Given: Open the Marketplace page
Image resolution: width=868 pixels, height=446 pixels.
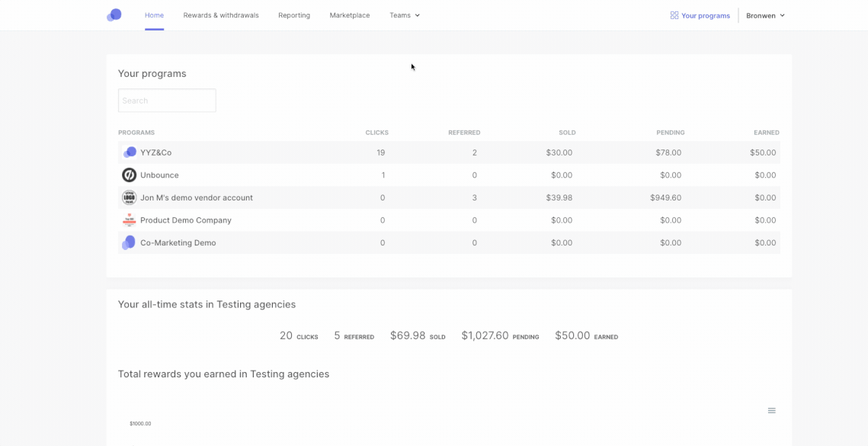Looking at the screenshot, I should 349,14.
